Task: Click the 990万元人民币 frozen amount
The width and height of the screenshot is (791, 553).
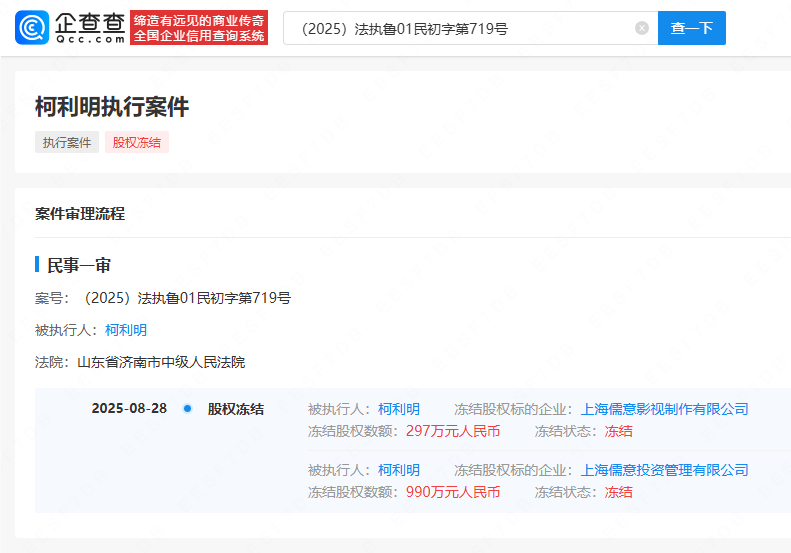Action: click(x=453, y=492)
